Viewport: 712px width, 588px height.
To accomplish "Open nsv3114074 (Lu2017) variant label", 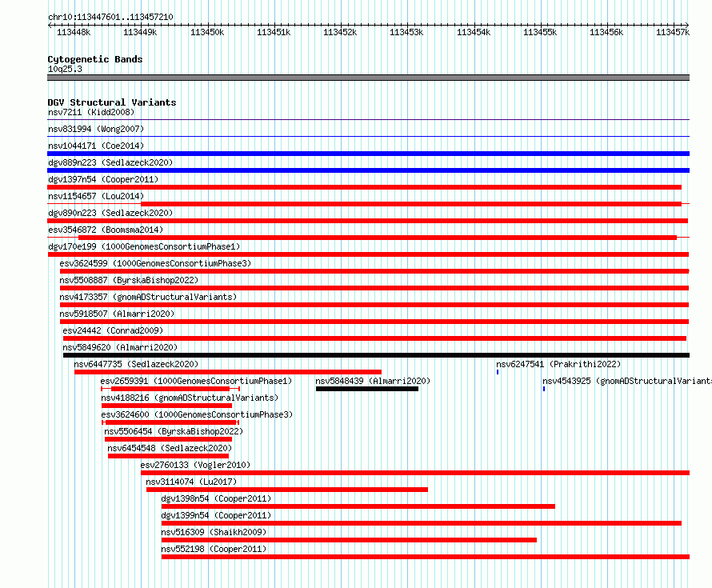I will tap(191, 482).
